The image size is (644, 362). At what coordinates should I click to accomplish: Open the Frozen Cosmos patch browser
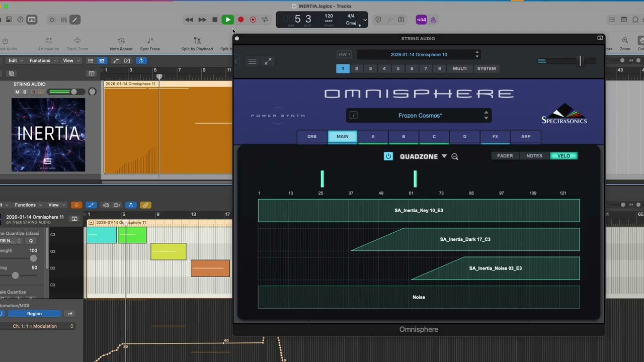click(x=420, y=116)
